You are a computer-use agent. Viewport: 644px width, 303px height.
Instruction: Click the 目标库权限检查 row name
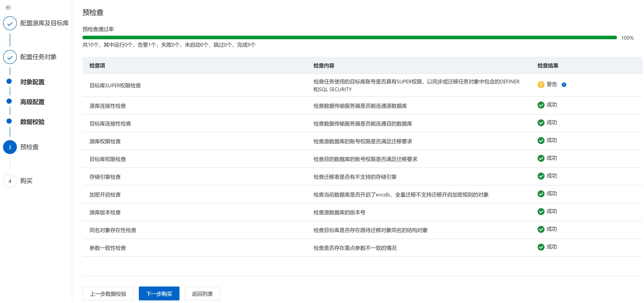[107, 159]
